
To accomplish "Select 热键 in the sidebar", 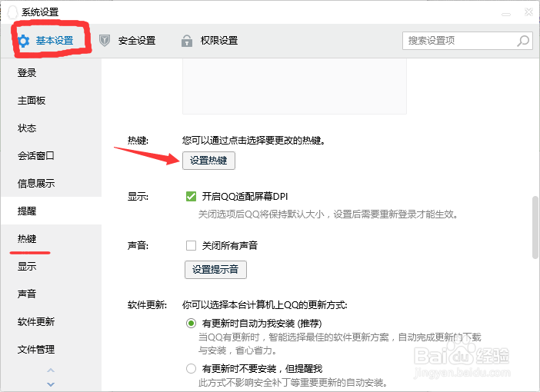I will click(x=51, y=238).
